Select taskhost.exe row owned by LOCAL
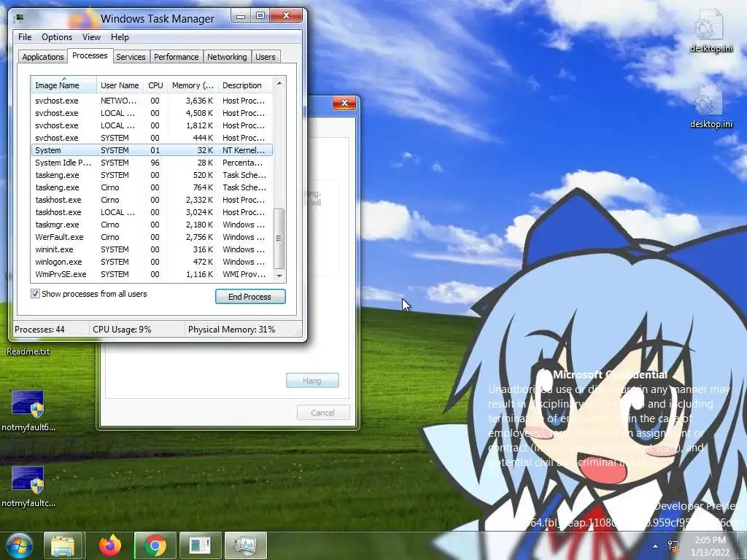 click(152, 212)
